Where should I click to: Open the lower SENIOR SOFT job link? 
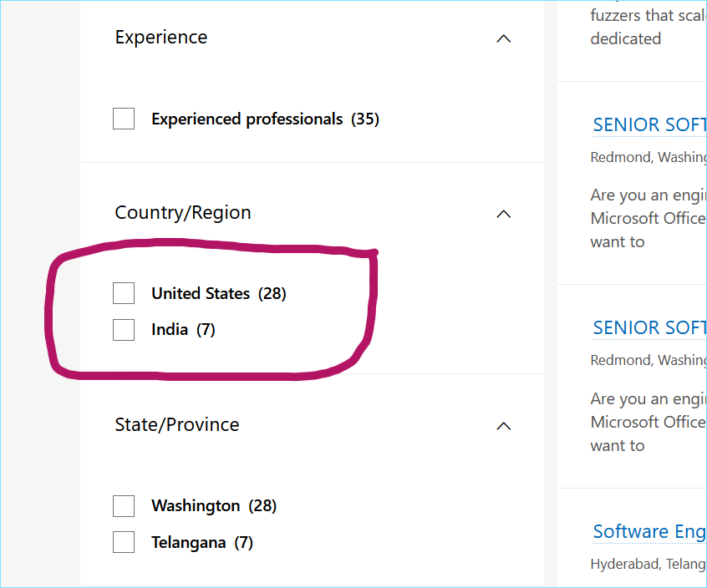click(x=649, y=328)
